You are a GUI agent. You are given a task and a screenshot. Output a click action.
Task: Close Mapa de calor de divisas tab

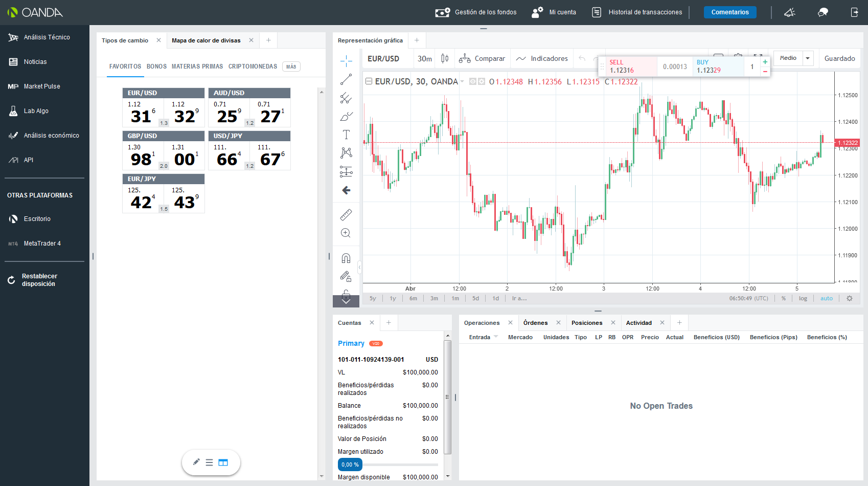[x=251, y=40]
